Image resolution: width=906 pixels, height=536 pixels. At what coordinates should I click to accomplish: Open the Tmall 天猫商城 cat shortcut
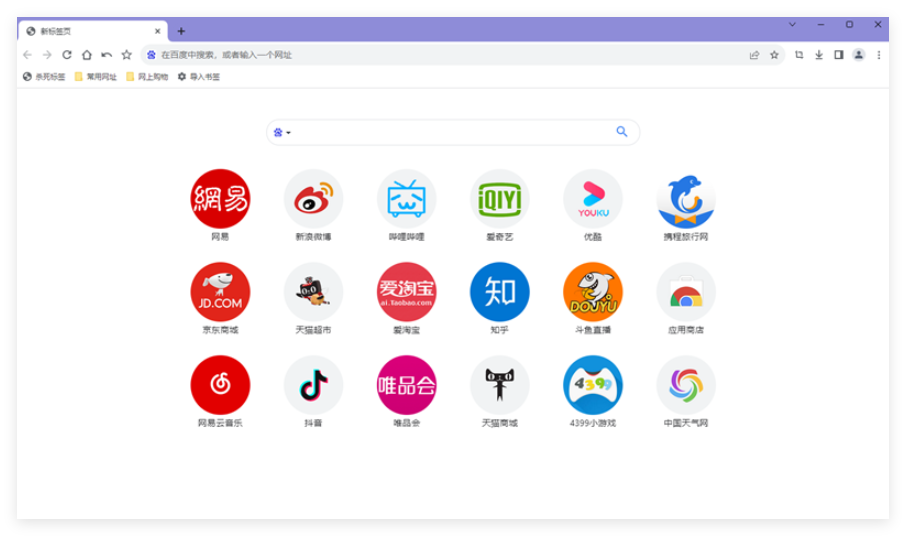(x=500, y=385)
